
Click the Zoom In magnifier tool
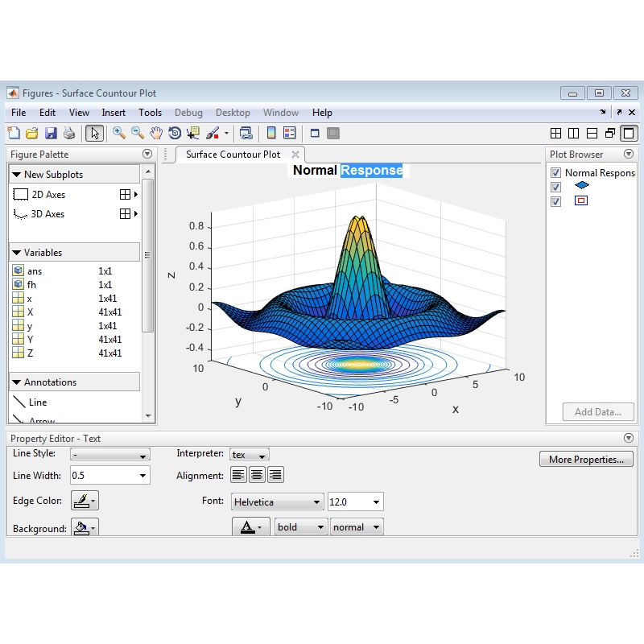[x=119, y=134]
